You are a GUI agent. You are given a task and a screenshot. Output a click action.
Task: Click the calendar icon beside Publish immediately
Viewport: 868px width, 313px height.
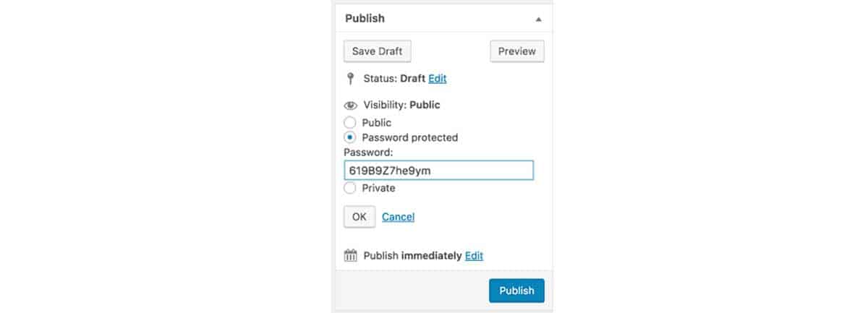351,255
